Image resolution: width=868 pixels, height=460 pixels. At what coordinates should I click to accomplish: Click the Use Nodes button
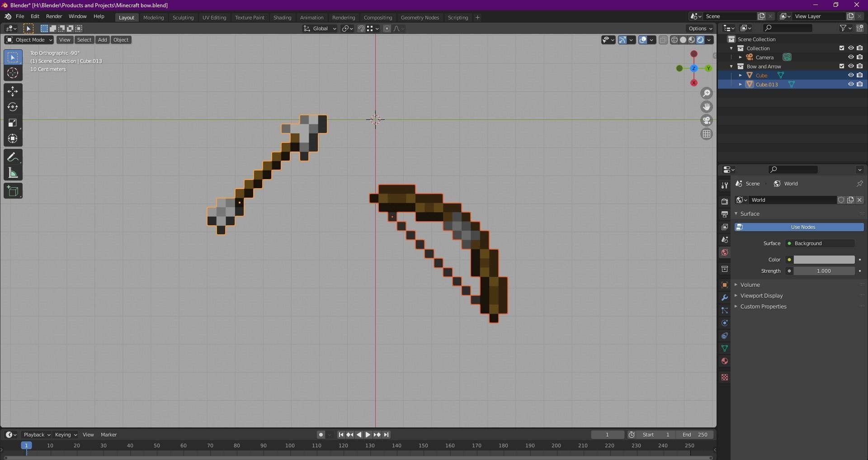pyautogui.click(x=802, y=227)
